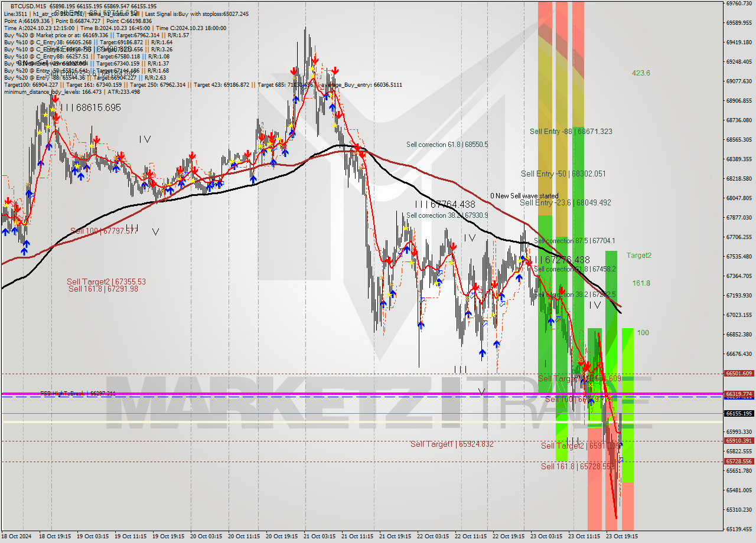Click the magenta 66319.774 price tag
This screenshot has width=756, height=543.
tap(739, 394)
